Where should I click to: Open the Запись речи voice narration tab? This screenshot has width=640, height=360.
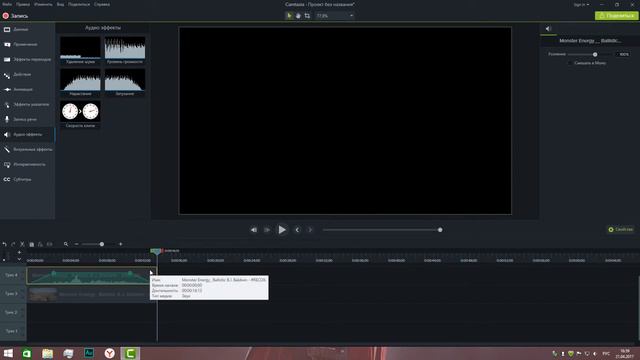tap(27, 119)
